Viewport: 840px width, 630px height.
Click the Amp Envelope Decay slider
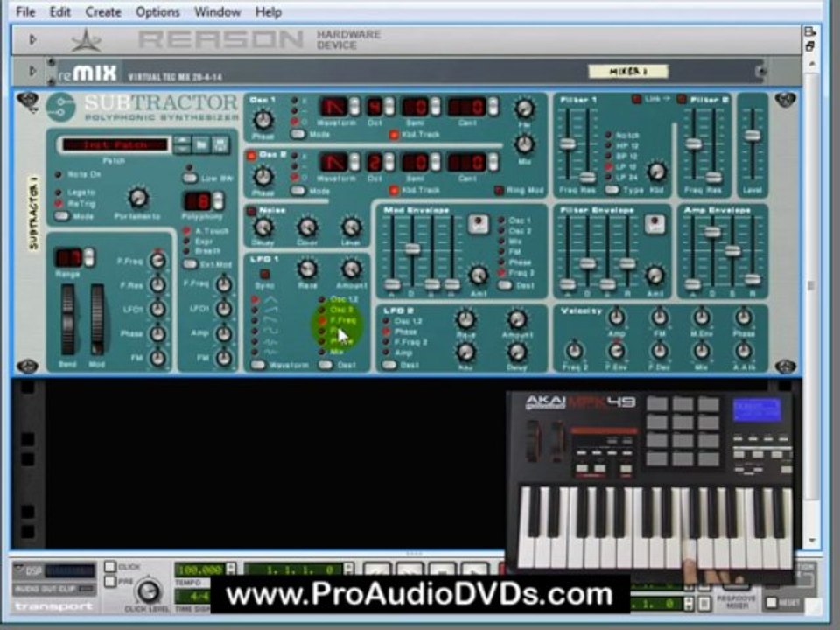(x=712, y=232)
